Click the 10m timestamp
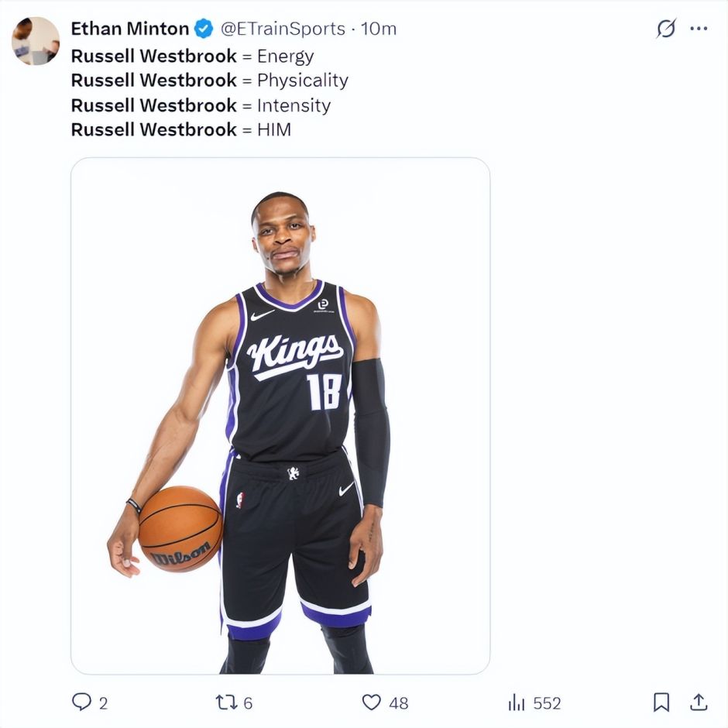Viewport: 728px width, 728px height. (x=379, y=29)
